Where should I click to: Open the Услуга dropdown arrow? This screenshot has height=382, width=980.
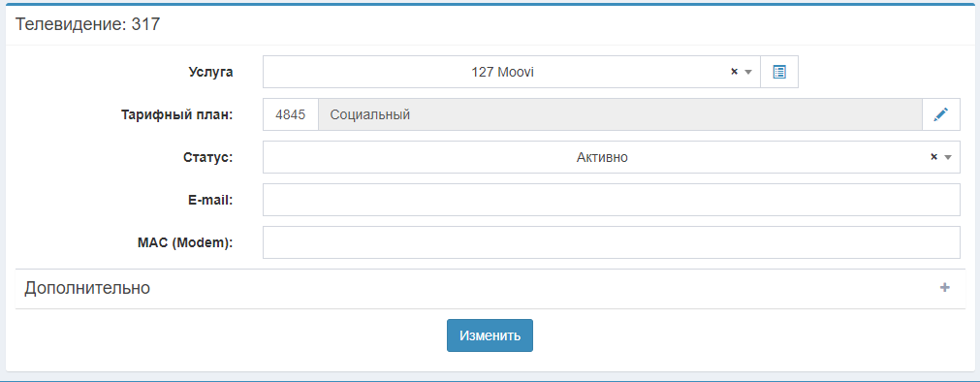pos(748,72)
